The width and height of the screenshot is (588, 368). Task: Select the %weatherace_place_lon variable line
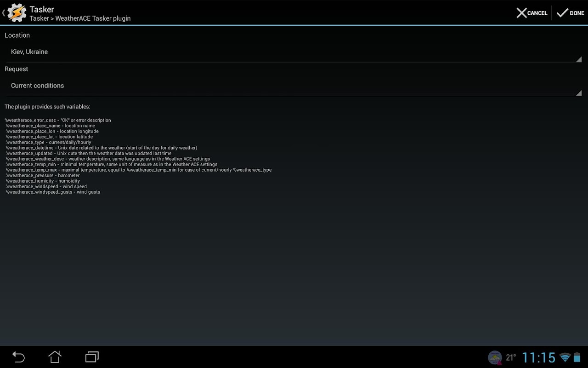point(52,131)
